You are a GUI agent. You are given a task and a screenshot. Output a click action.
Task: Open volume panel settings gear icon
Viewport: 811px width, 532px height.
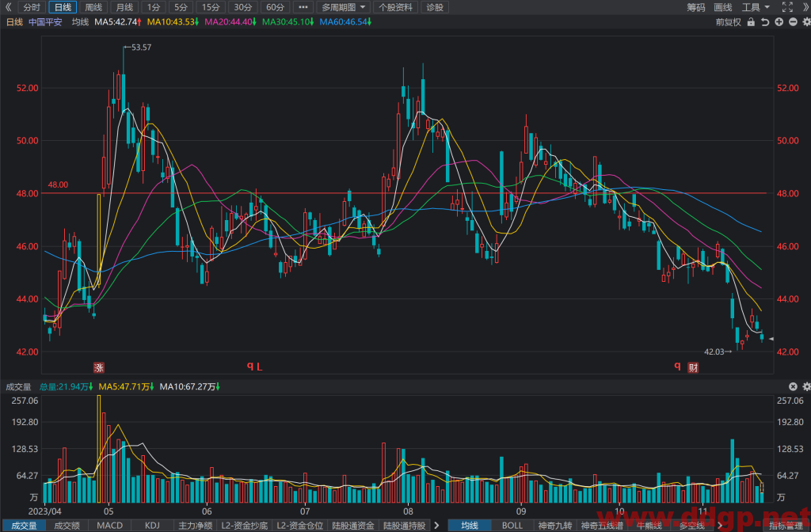[806, 386]
